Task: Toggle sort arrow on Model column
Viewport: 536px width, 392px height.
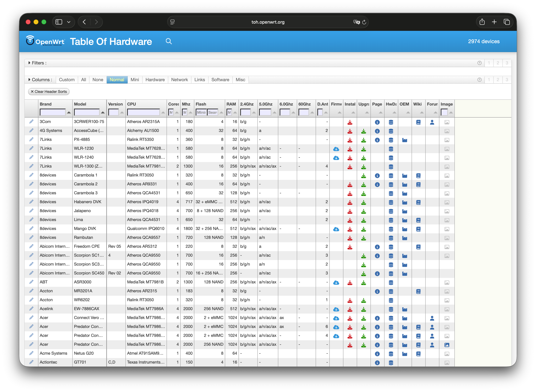Action: tap(103, 112)
